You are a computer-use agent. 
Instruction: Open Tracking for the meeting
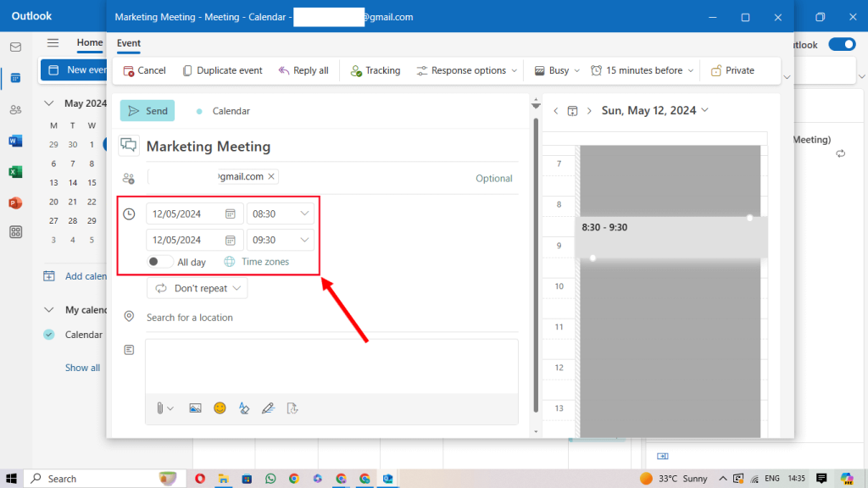pyautogui.click(x=376, y=70)
